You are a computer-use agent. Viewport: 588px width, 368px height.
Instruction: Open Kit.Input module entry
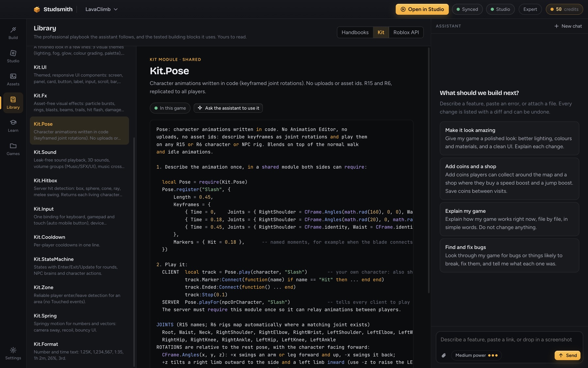(79, 216)
